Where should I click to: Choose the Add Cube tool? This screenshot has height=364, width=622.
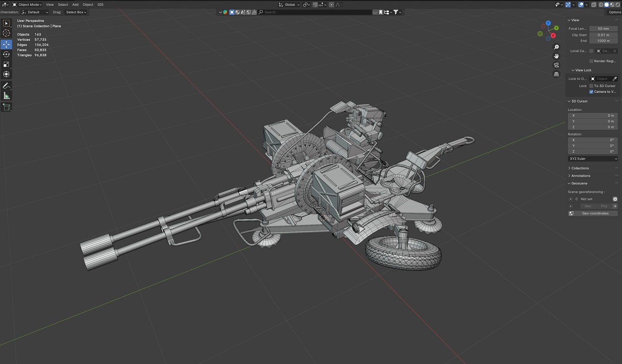click(x=6, y=107)
